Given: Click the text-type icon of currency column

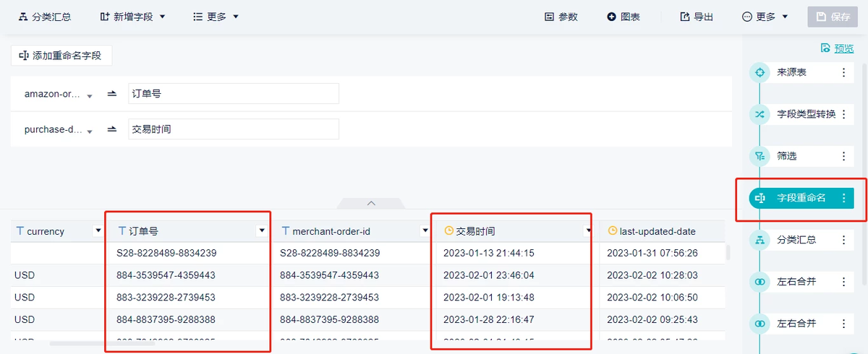Looking at the screenshot, I should tap(20, 231).
